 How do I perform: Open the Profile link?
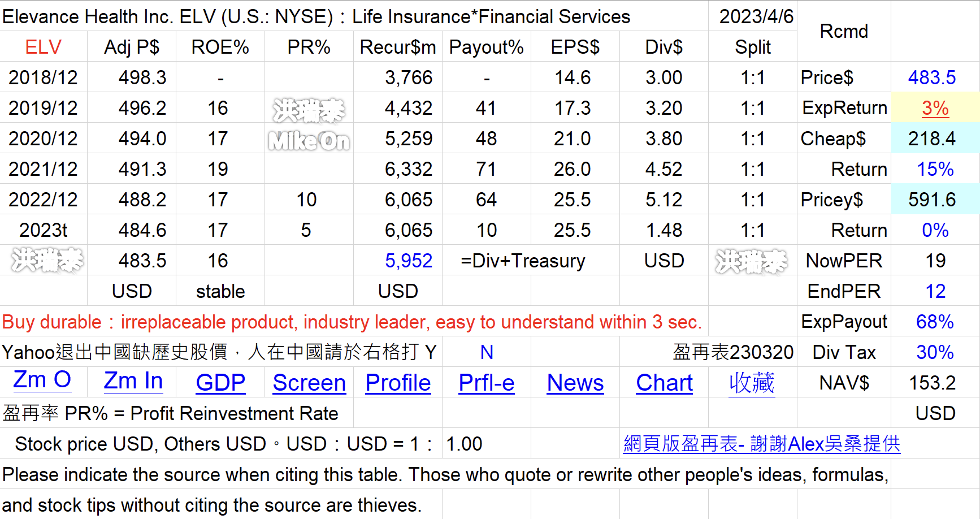click(x=398, y=383)
